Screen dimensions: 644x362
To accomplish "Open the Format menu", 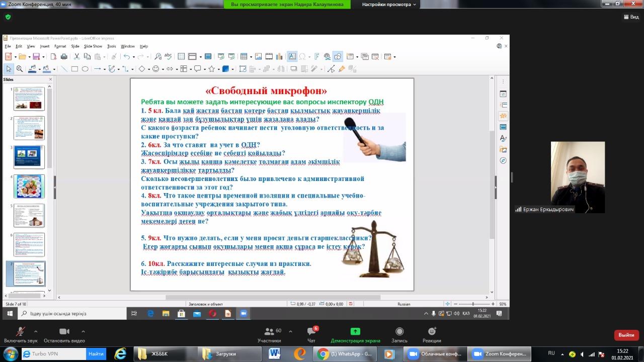I will (60, 46).
